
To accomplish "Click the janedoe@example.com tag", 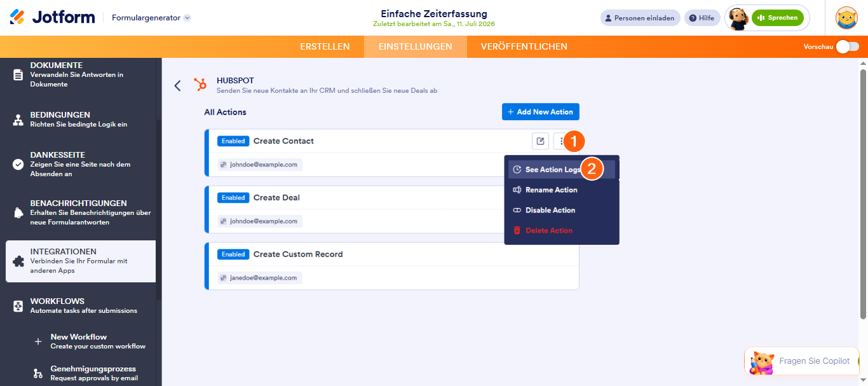I will pyautogui.click(x=259, y=278).
